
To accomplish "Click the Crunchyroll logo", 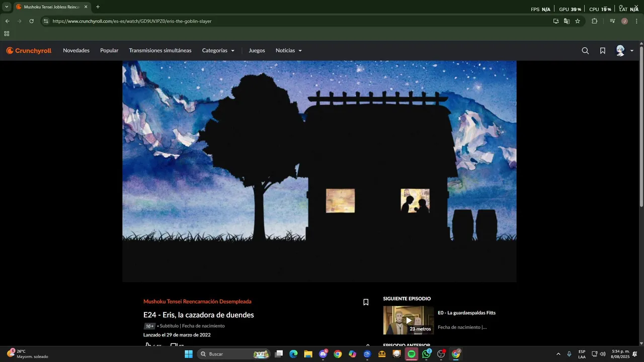I will point(29,50).
